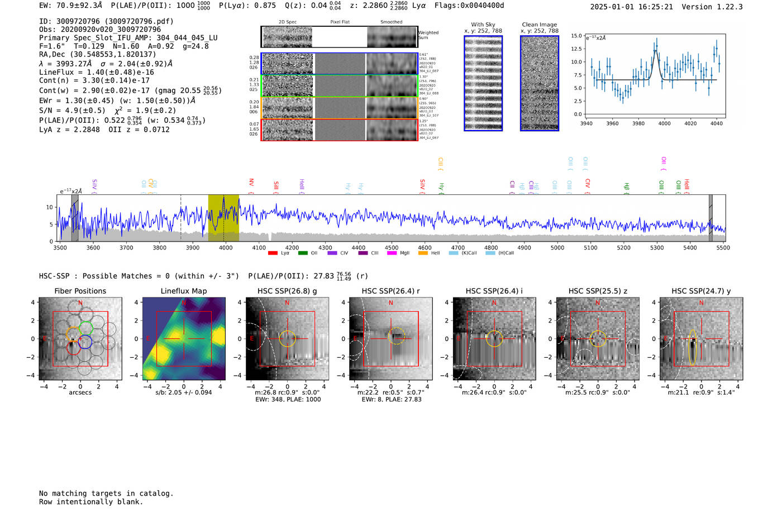Click the Version 1.22.3 text
782x532 pixels.
tap(712, 7)
